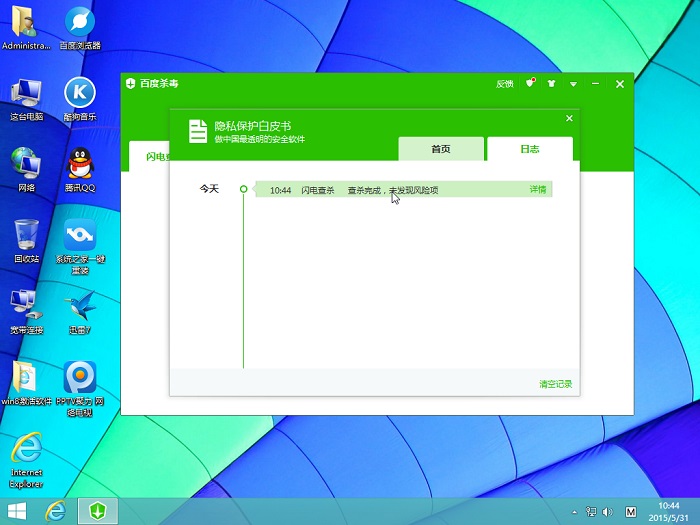Launch Internet Explorer from the taskbar
700x525 pixels.
(x=55, y=511)
